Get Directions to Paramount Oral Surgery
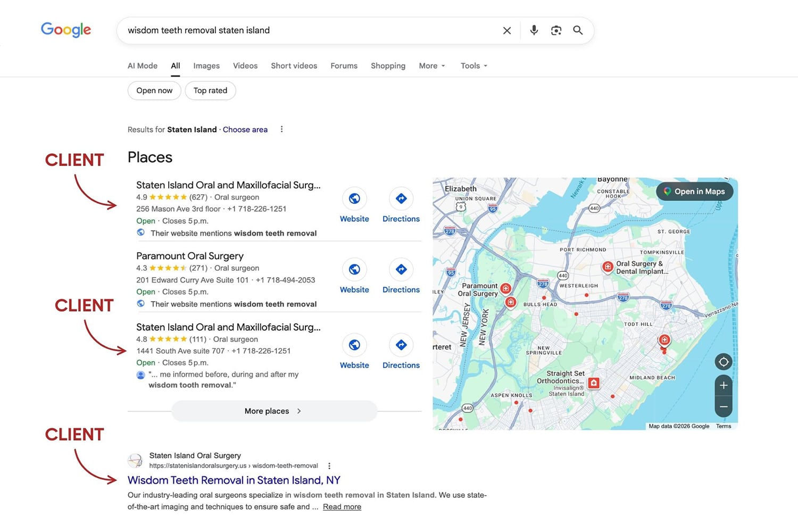This screenshot has width=798, height=532. [401, 269]
